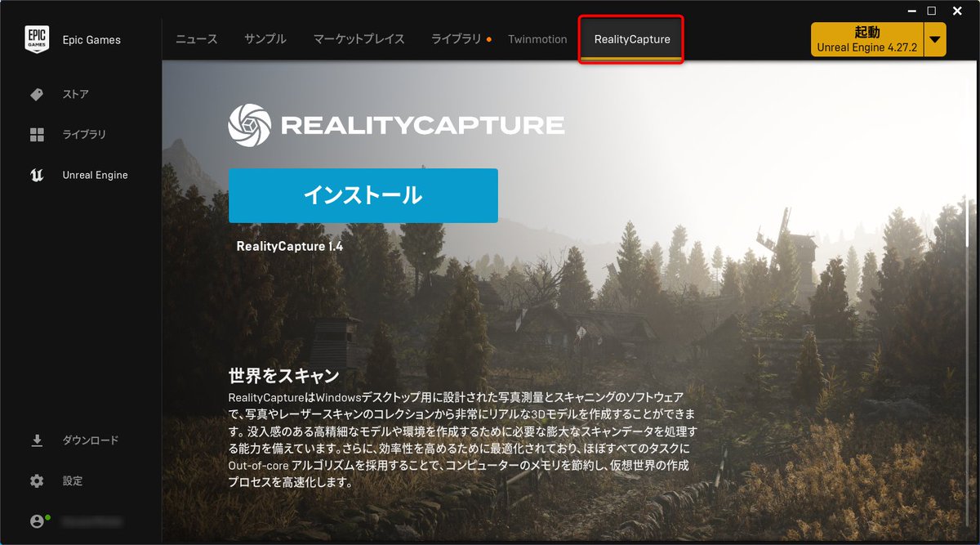Image resolution: width=980 pixels, height=545 pixels.
Task: Click the ダウンロード label in sidebar
Action: [x=91, y=440]
